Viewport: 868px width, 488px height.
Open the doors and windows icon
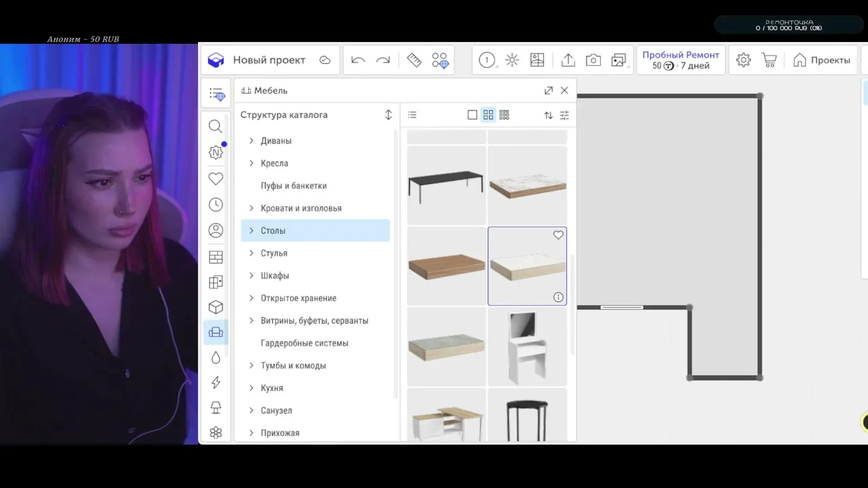pyautogui.click(x=216, y=282)
